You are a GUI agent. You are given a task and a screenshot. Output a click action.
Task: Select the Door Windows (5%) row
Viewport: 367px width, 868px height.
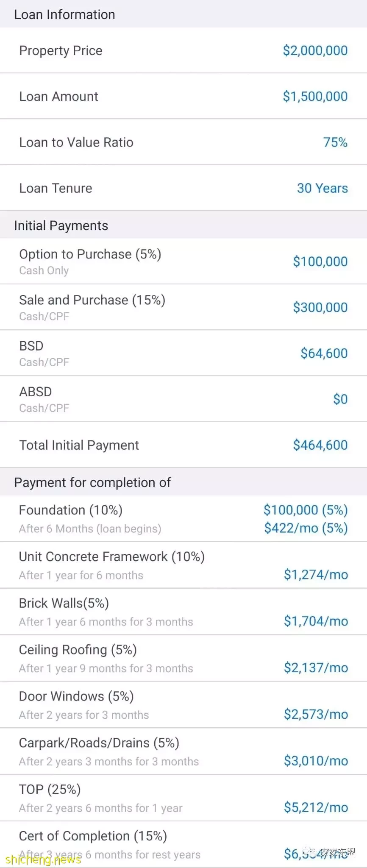coord(183,705)
